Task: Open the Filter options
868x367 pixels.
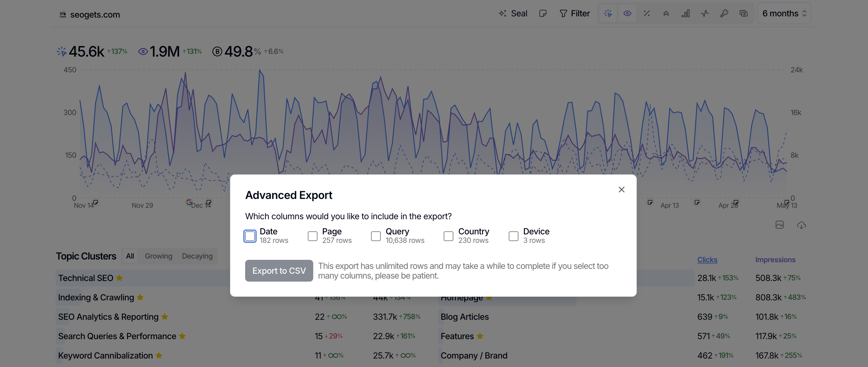Action: [574, 14]
